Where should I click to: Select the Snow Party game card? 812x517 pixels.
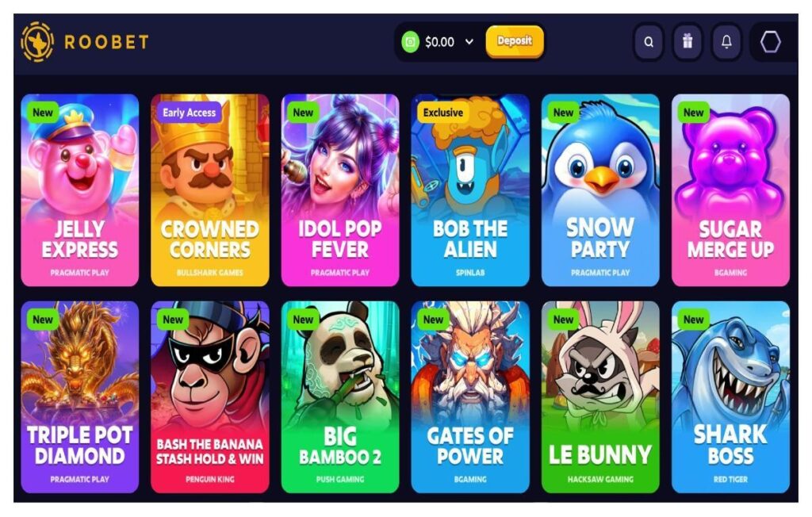pyautogui.click(x=600, y=190)
